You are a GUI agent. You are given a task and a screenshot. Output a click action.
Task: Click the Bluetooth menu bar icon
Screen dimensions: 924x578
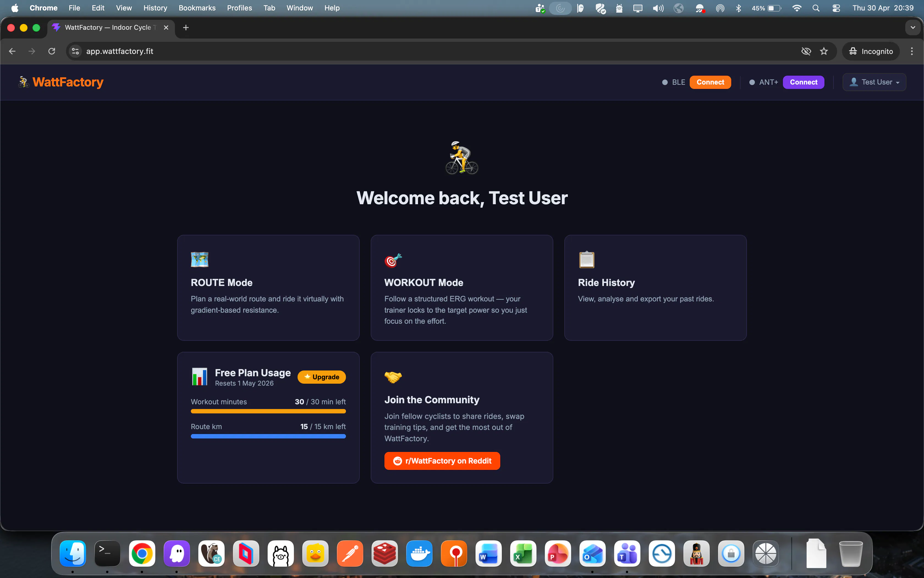738,8
